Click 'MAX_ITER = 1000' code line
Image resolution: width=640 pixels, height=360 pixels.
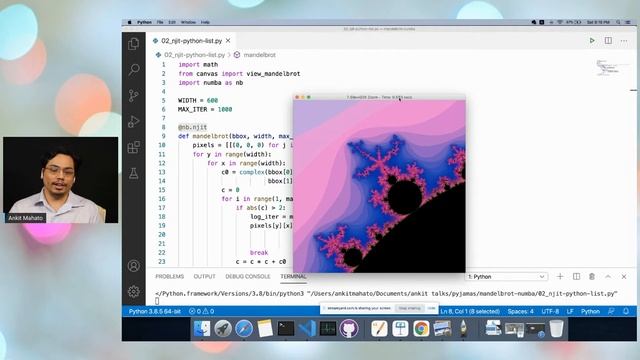tap(205, 109)
